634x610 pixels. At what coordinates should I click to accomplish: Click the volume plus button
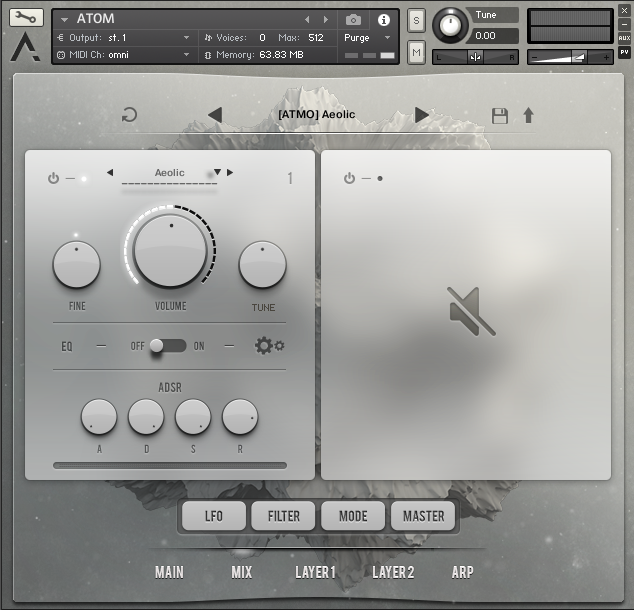pyautogui.click(x=606, y=58)
